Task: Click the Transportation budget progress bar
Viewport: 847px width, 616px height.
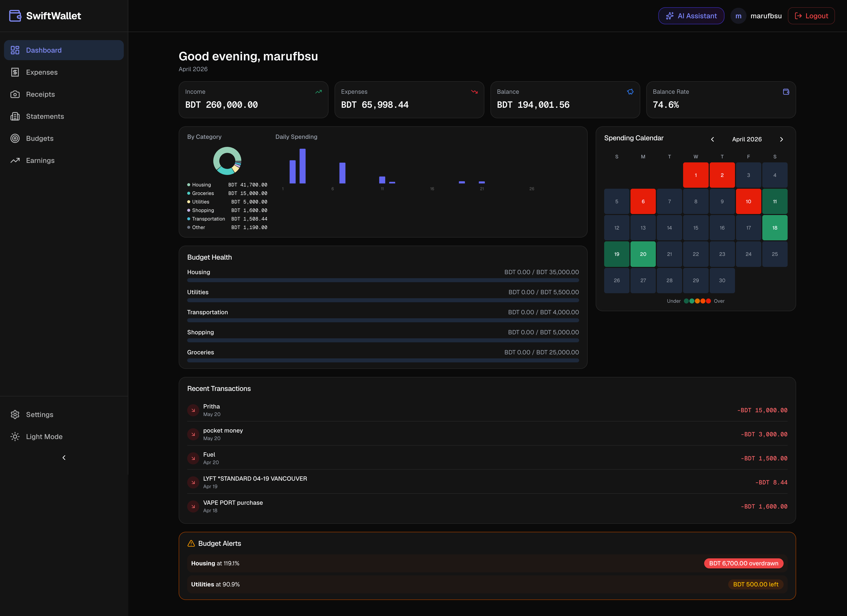Action: click(x=383, y=321)
